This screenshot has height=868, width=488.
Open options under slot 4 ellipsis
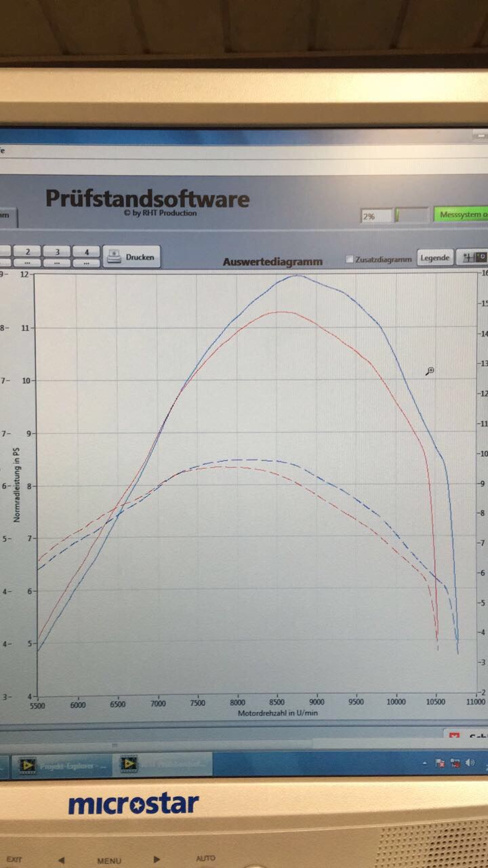point(86,262)
